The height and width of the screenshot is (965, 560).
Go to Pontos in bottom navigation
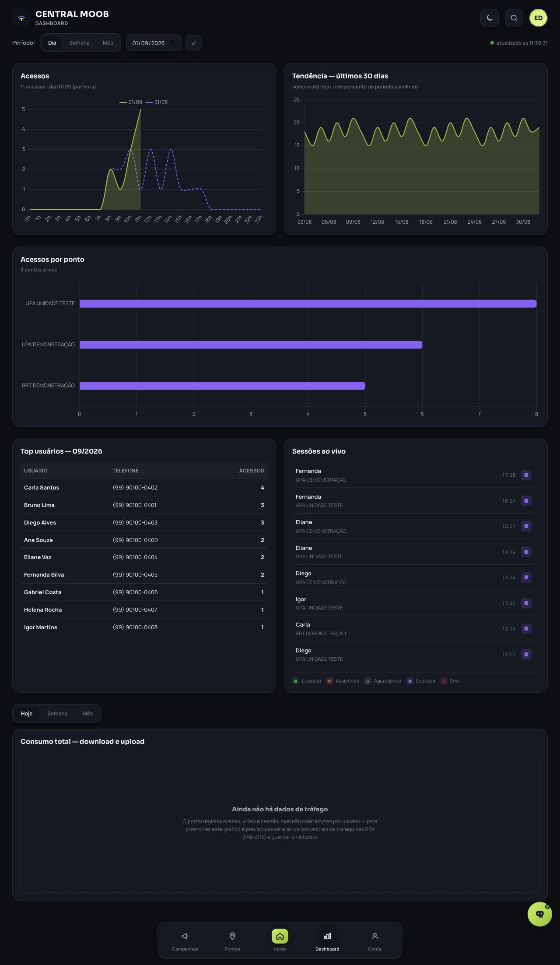pyautogui.click(x=232, y=940)
